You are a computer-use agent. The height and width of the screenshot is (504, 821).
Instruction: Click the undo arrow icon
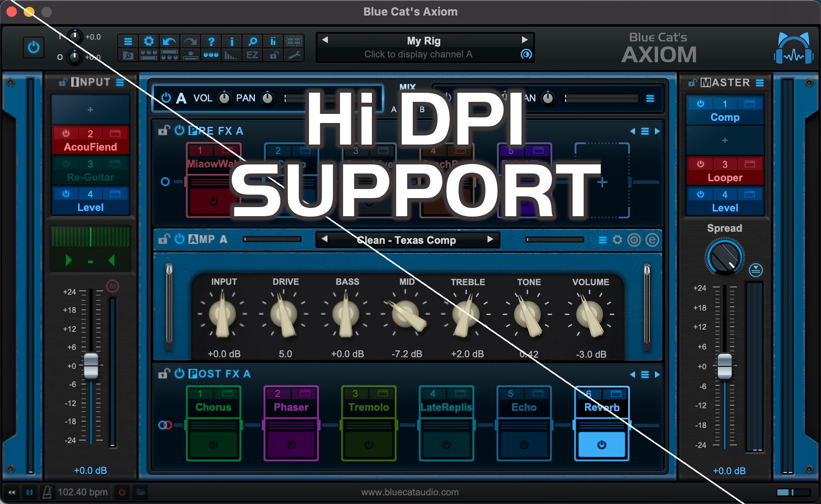pyautogui.click(x=169, y=41)
